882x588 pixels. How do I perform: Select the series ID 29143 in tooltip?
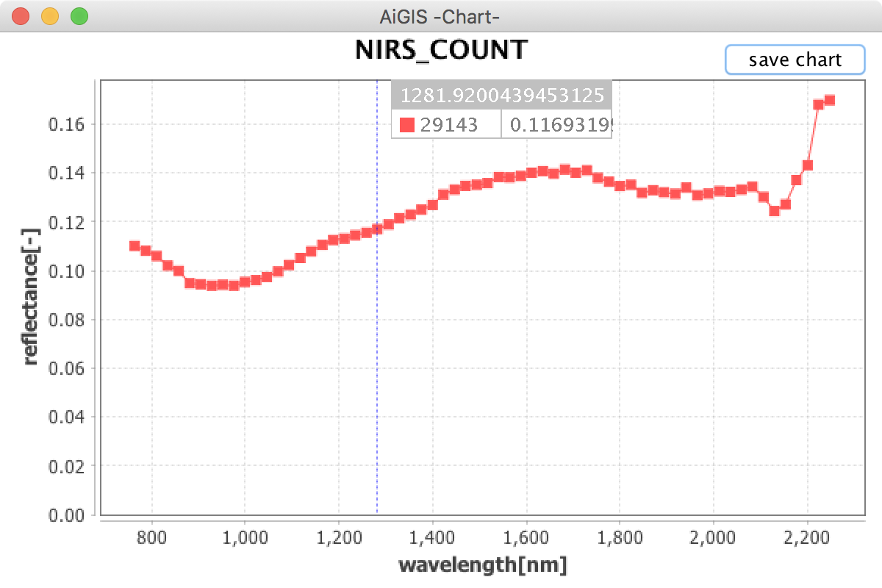click(448, 126)
